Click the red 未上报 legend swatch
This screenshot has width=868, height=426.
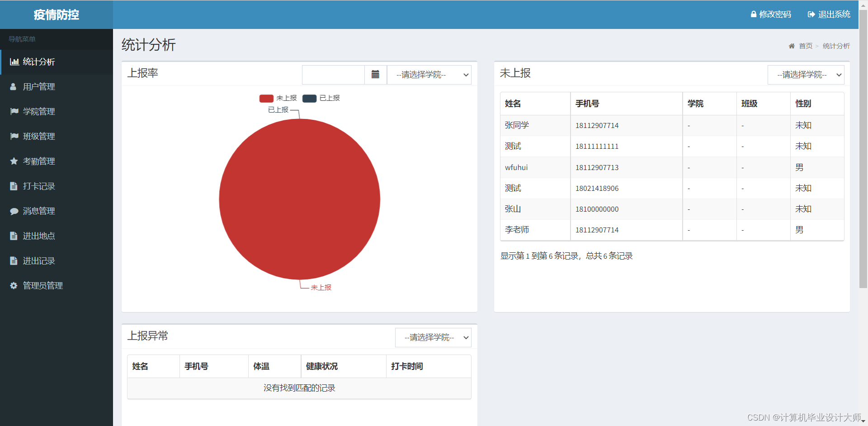(266, 98)
